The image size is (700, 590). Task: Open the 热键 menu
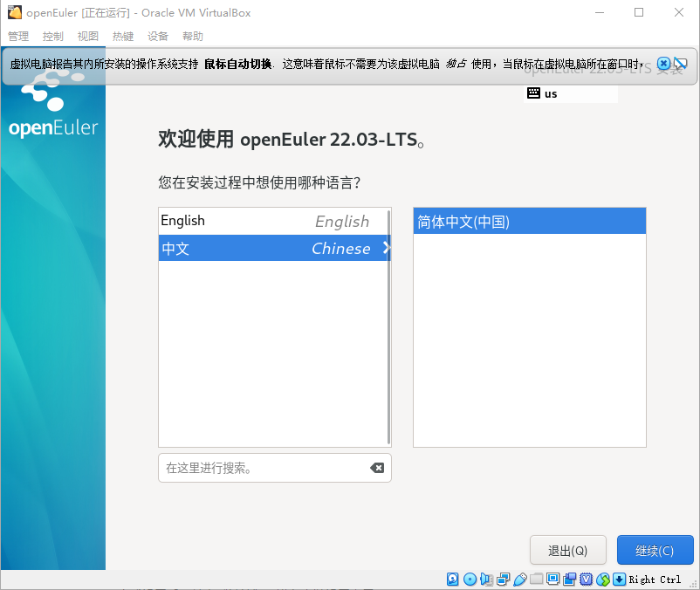pos(122,36)
